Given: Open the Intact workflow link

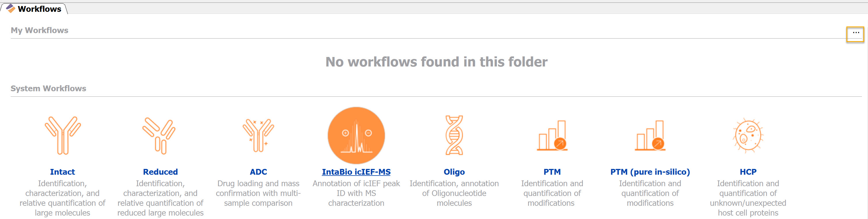Looking at the screenshot, I should coord(62,172).
